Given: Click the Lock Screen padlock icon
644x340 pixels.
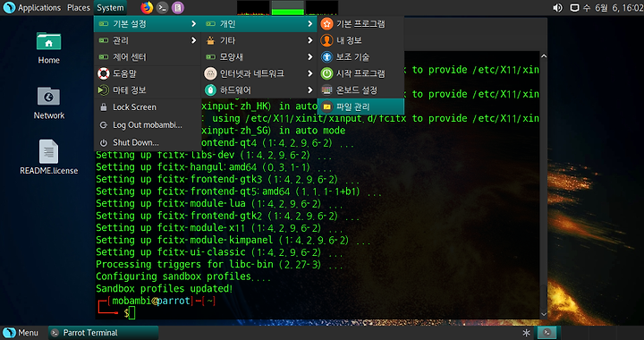Looking at the screenshot, I should click(x=104, y=107).
